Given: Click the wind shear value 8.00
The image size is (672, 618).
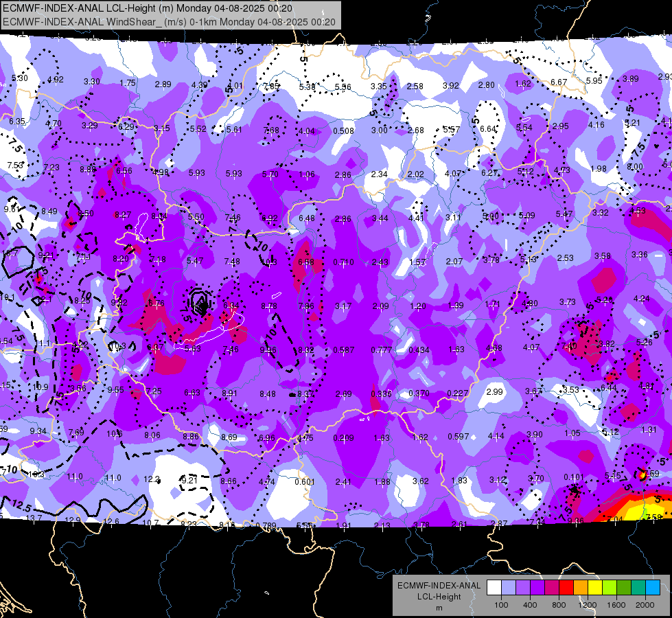Looking at the screenshot, I should click(635, 167).
